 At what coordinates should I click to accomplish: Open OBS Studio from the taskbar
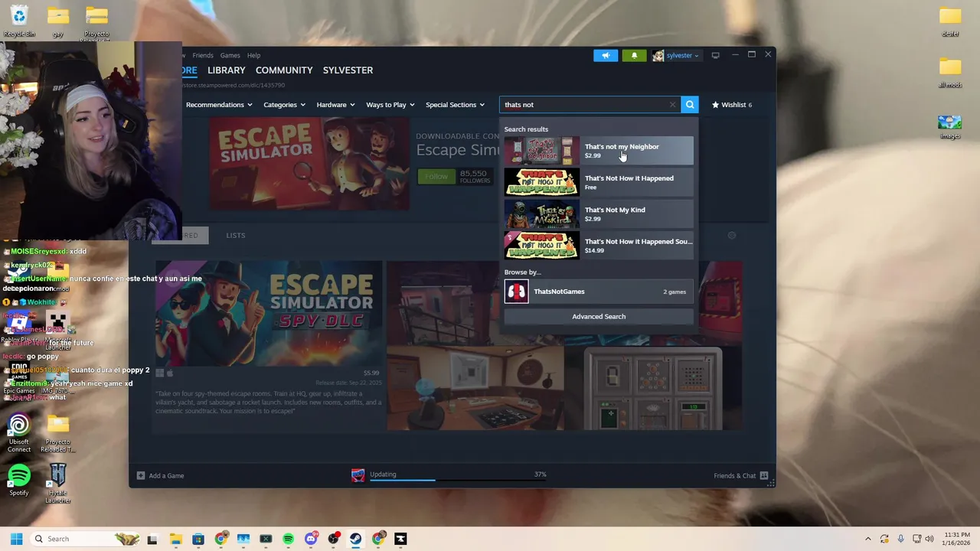[x=333, y=539]
